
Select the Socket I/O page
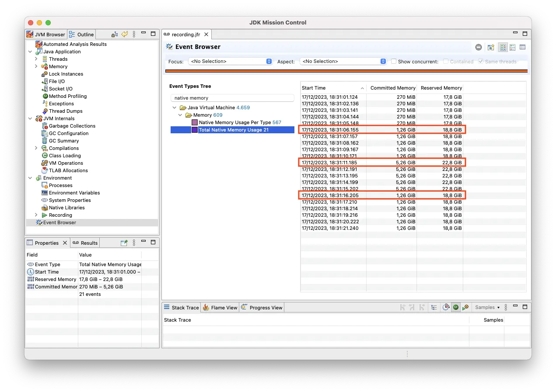coord(60,89)
